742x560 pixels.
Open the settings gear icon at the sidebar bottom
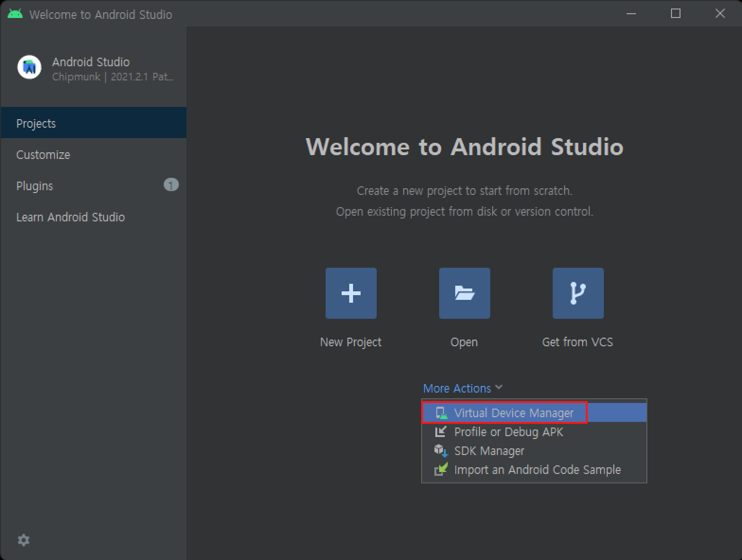[x=23, y=540]
